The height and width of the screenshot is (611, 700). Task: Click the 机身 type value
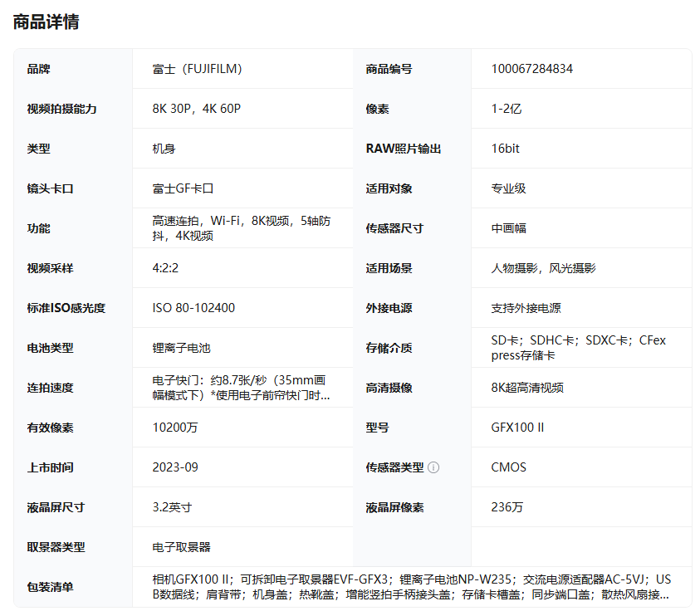(164, 149)
